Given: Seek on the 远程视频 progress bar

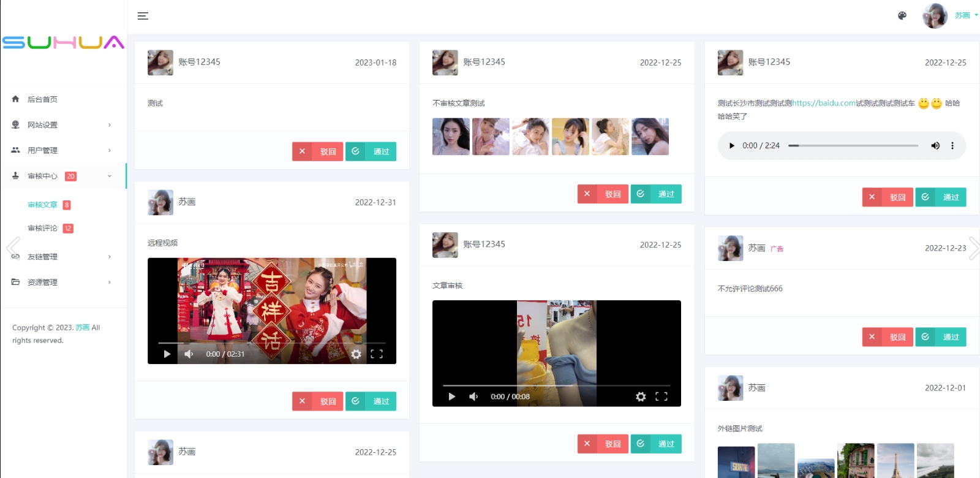Looking at the screenshot, I should click(272, 343).
